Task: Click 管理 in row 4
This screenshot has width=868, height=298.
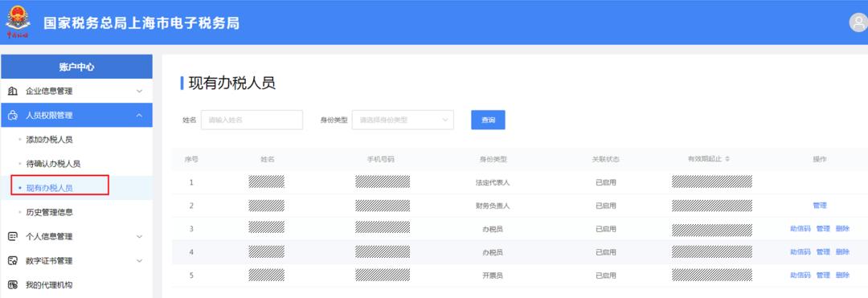Action: (x=823, y=252)
